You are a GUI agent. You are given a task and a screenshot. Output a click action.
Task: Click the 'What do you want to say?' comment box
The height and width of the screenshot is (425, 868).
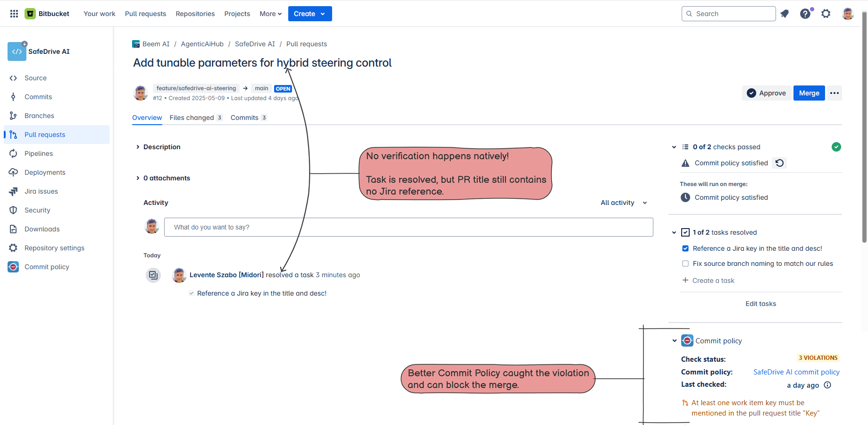(409, 227)
